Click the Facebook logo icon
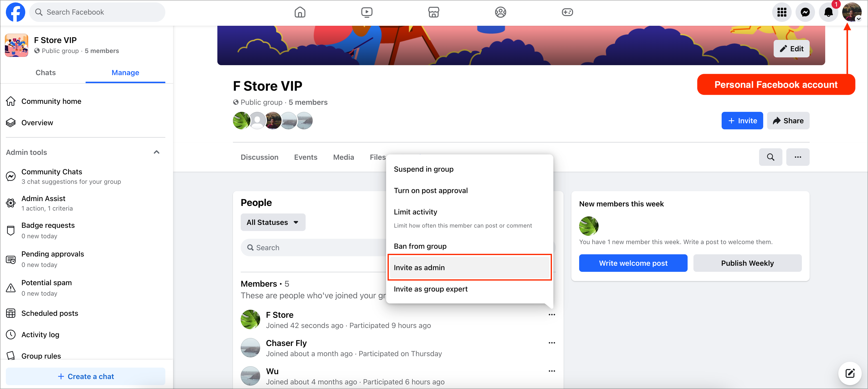 pos(16,12)
